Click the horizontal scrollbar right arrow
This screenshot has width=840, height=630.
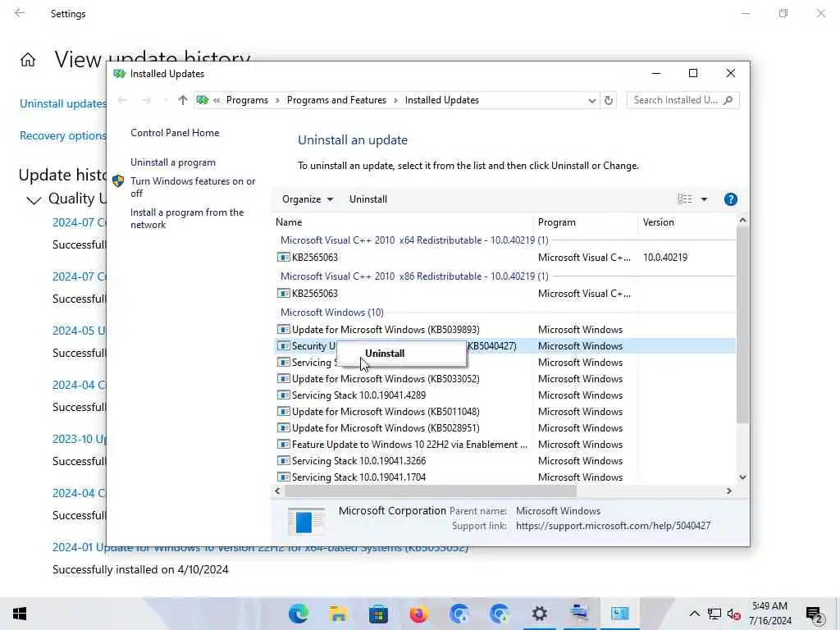point(729,491)
